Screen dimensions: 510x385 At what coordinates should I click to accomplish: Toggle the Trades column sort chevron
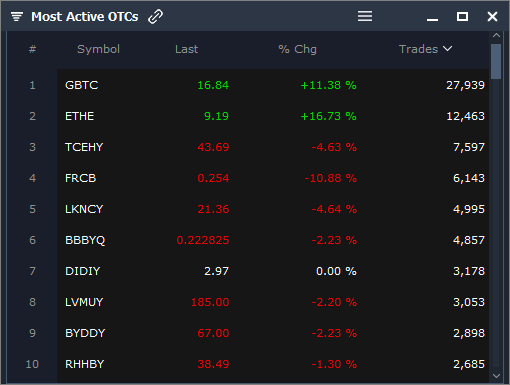[447, 49]
